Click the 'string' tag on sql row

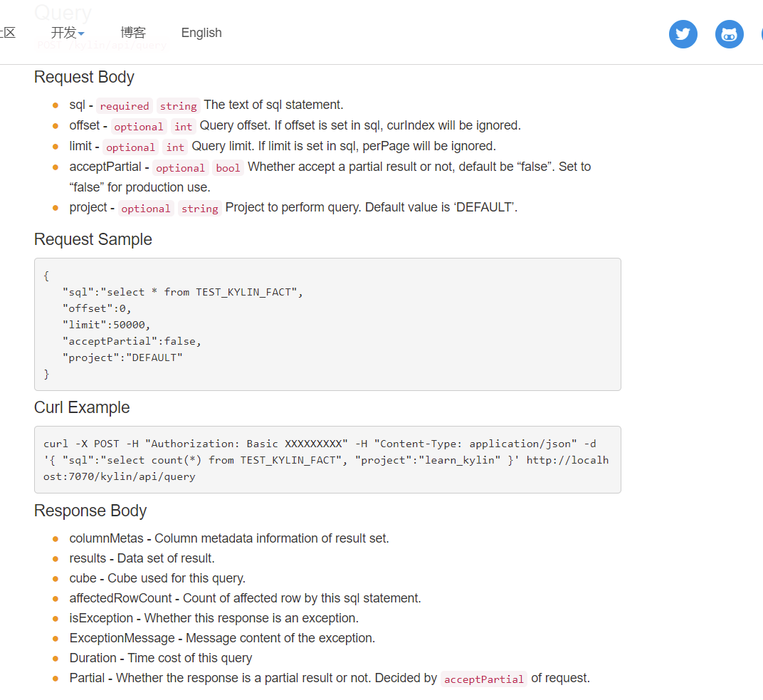tap(178, 105)
